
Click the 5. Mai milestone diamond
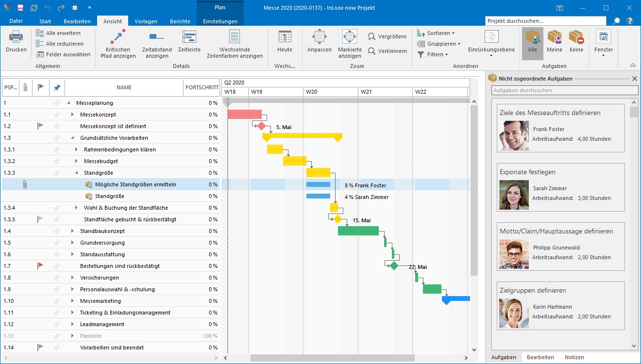coord(261,126)
